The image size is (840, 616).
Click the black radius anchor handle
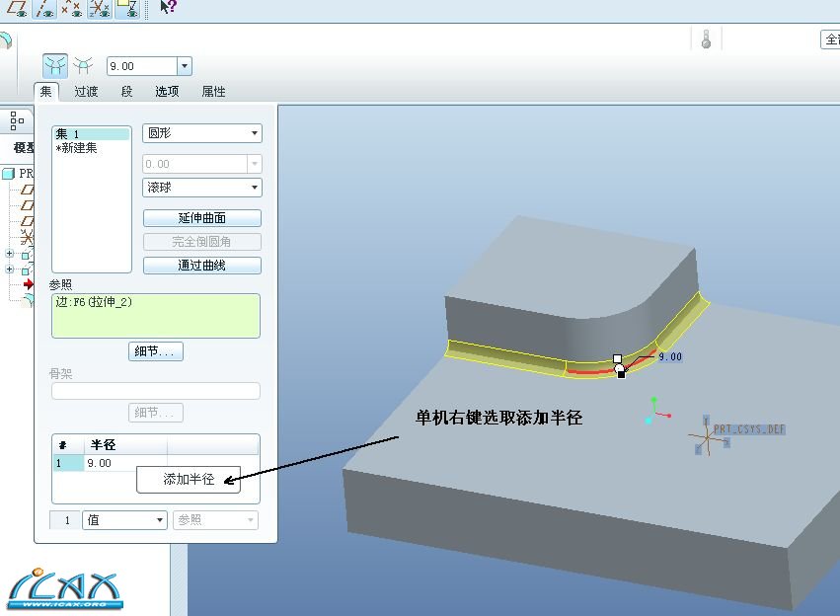coord(622,374)
